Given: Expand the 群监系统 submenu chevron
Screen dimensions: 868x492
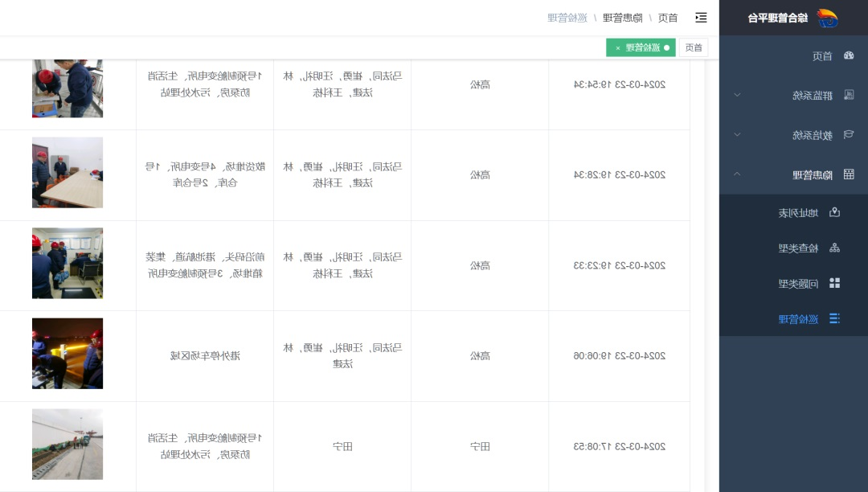Looking at the screenshot, I should (x=737, y=95).
